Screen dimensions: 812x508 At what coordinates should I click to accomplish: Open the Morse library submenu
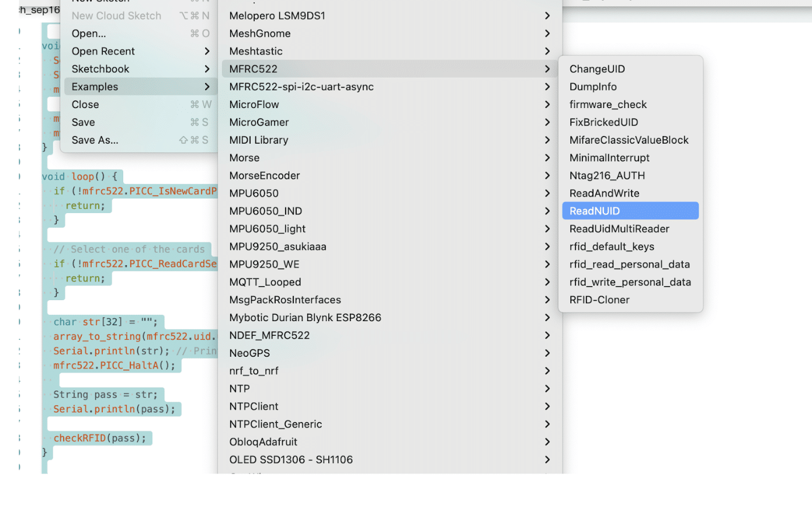[x=244, y=158]
